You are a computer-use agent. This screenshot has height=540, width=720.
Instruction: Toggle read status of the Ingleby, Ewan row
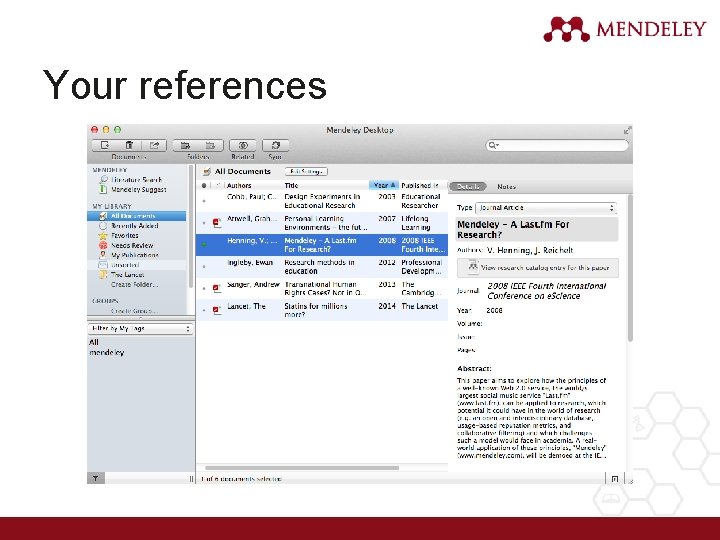tap(204, 267)
